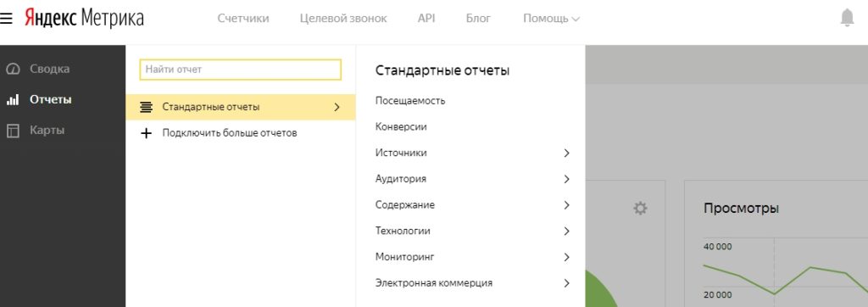The image size is (868, 307).
Task: Open the Технологии report group
Action: [x=403, y=231]
